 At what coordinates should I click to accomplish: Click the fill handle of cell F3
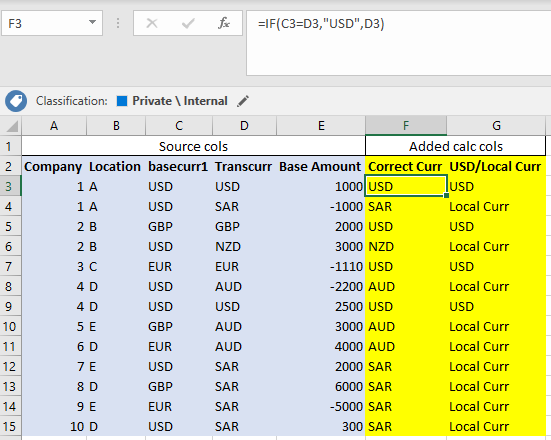click(x=446, y=195)
